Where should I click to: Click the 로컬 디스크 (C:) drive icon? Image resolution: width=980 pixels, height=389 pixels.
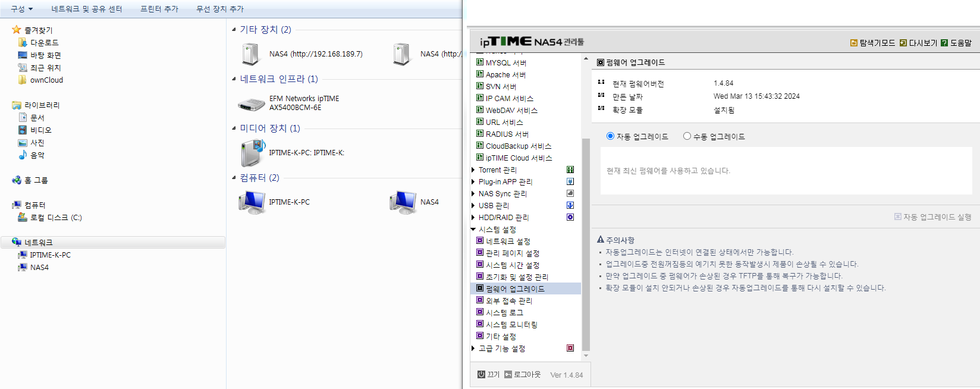click(x=23, y=218)
